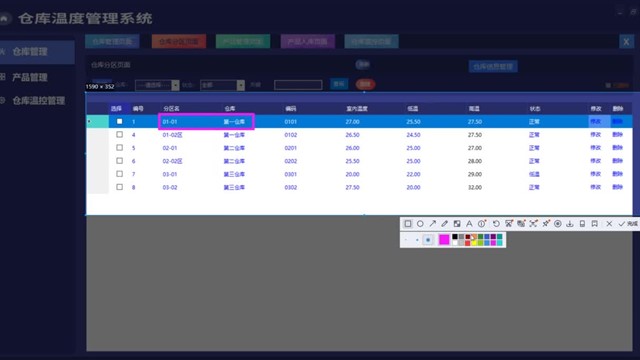640x360 pixels.
Task: Expand the status filter dropdown
Action: click(222, 85)
